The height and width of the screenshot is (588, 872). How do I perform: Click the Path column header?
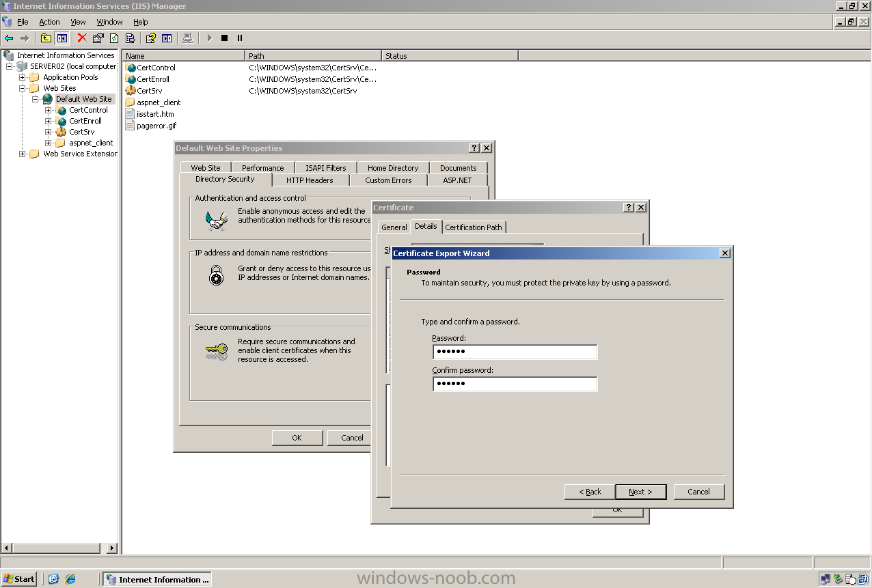pyautogui.click(x=313, y=56)
